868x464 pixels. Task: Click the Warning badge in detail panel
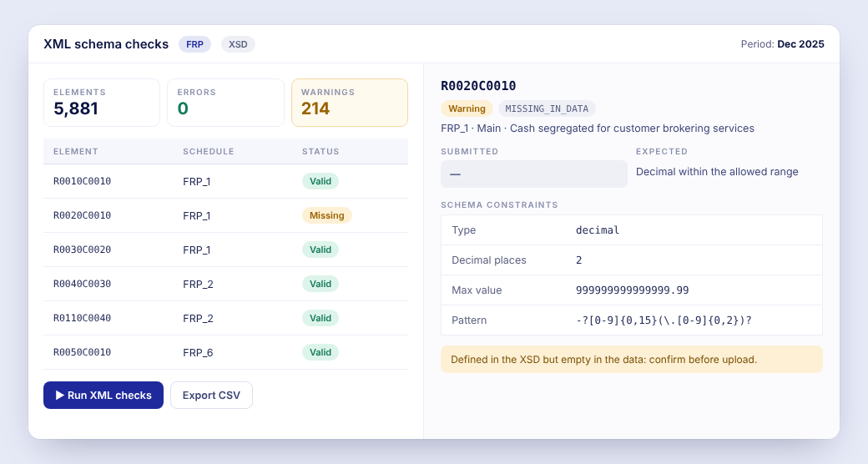click(x=467, y=108)
